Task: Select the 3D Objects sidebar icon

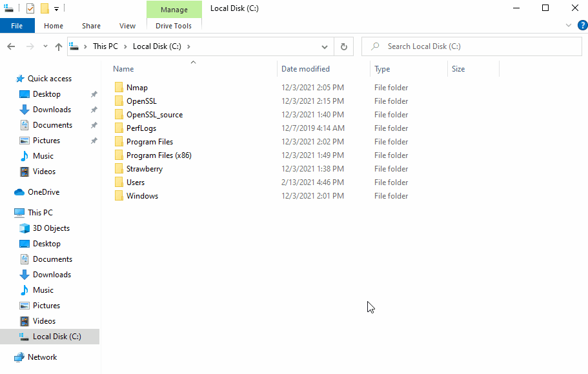Action: 25,228
